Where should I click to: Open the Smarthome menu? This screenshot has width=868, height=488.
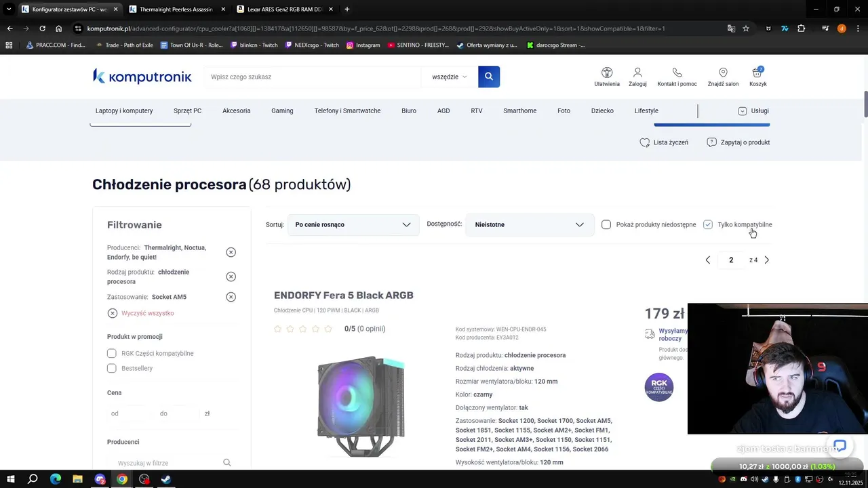point(519,110)
